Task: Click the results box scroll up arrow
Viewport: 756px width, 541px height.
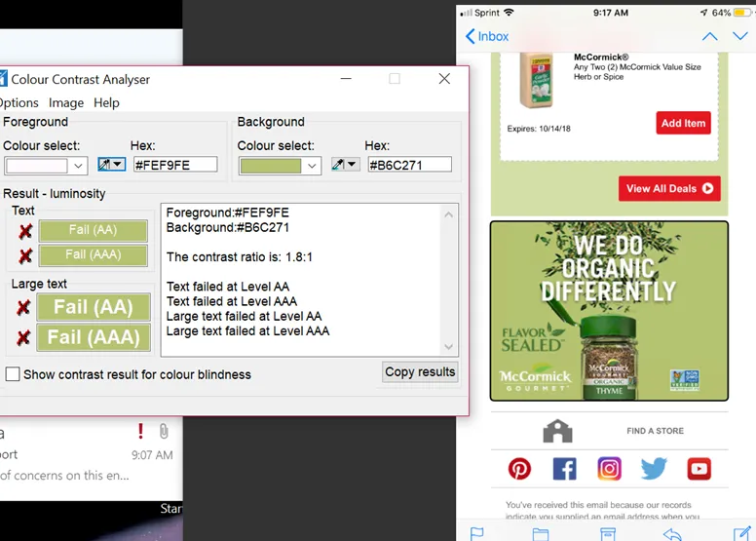Action: 448,214
